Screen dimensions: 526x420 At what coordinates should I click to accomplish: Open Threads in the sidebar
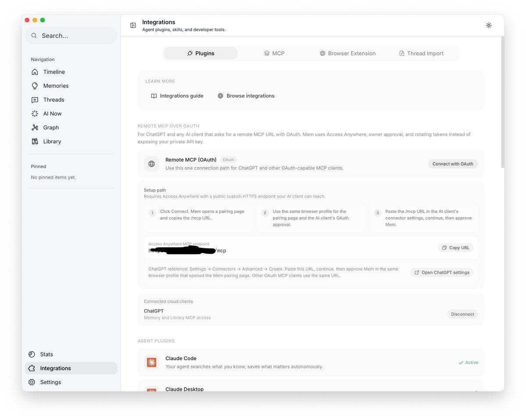click(x=71, y=100)
